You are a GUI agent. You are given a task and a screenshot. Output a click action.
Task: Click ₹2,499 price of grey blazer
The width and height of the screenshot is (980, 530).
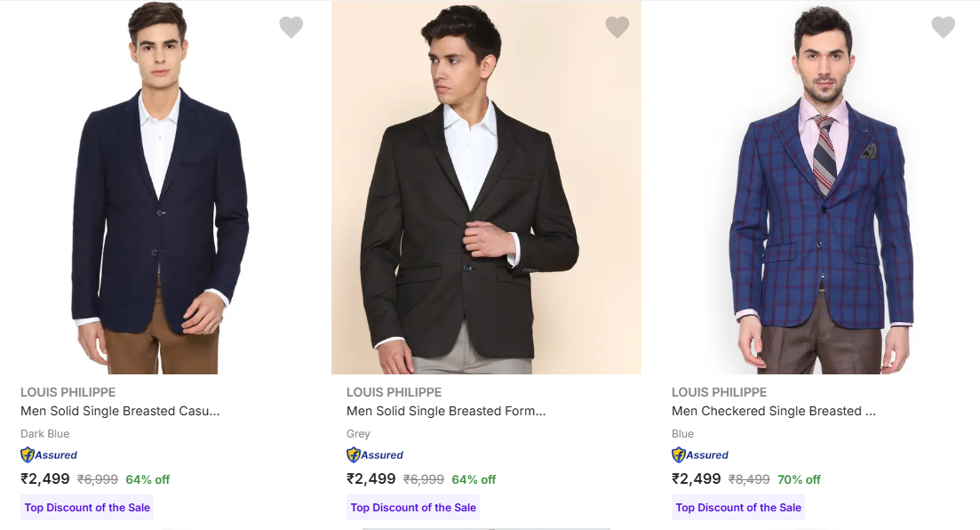coord(371,478)
